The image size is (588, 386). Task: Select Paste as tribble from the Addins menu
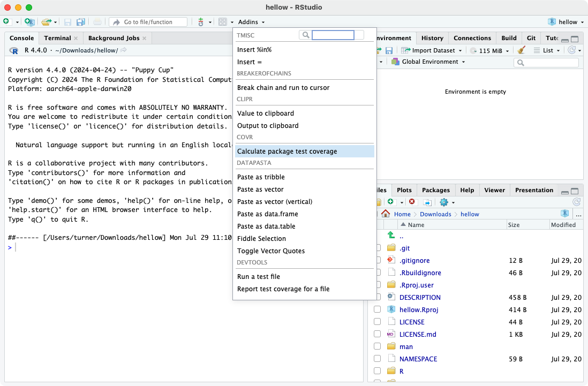click(x=261, y=177)
